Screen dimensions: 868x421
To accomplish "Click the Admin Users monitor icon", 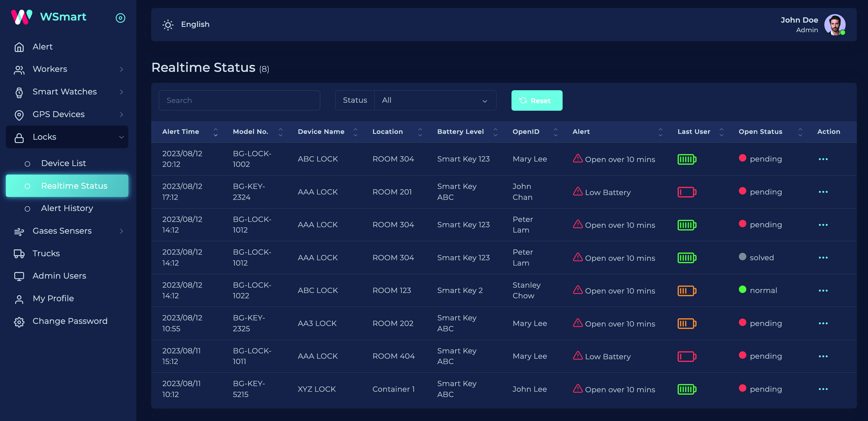I will coord(19,276).
